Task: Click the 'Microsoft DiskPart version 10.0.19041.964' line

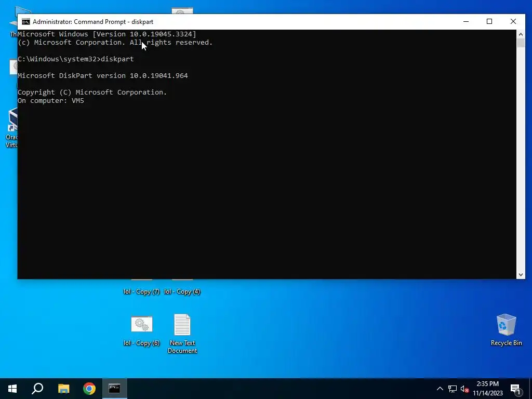Action: (102, 76)
